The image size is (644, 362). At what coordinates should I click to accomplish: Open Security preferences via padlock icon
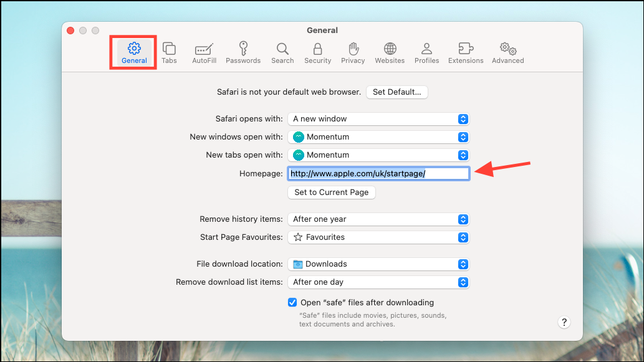pyautogui.click(x=317, y=52)
